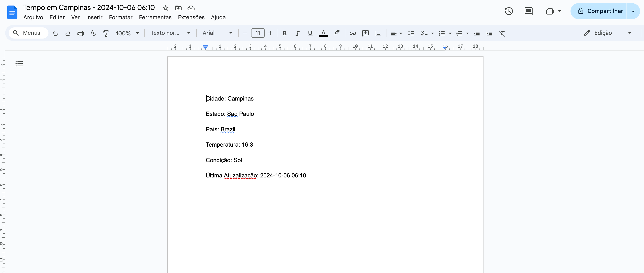
Task: Open the text color picker
Action: pyautogui.click(x=323, y=33)
